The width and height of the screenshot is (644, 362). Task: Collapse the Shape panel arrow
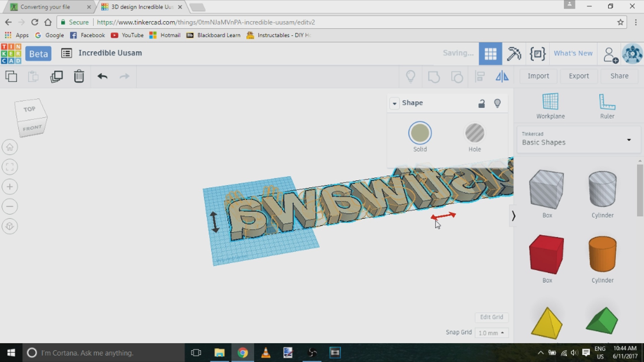(x=394, y=103)
